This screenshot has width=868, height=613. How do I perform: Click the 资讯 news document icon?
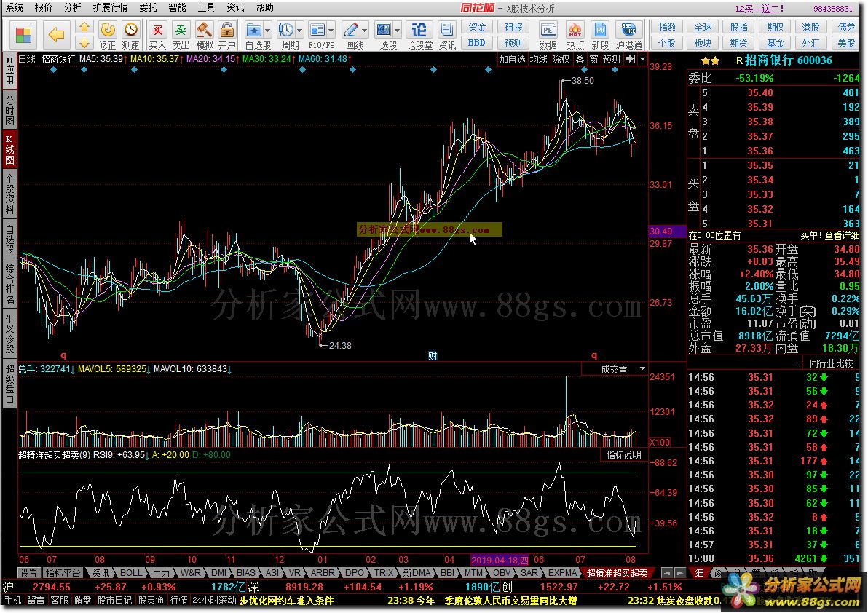point(446,36)
